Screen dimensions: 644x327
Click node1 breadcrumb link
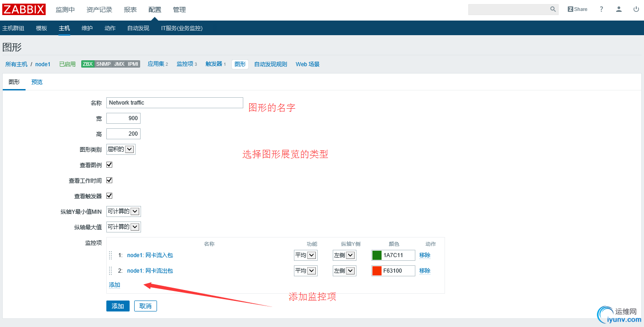43,64
